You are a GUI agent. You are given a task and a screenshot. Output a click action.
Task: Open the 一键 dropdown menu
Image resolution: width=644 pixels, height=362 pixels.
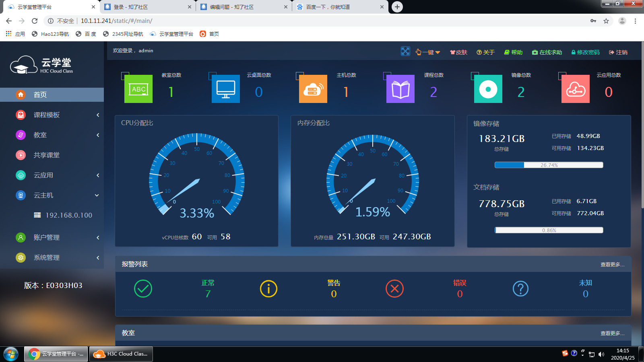tap(428, 52)
